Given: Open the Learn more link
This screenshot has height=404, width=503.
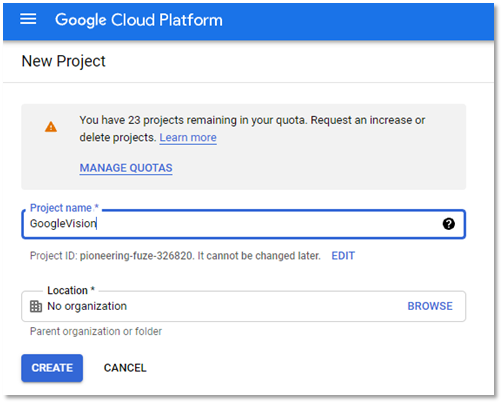Looking at the screenshot, I should (188, 137).
